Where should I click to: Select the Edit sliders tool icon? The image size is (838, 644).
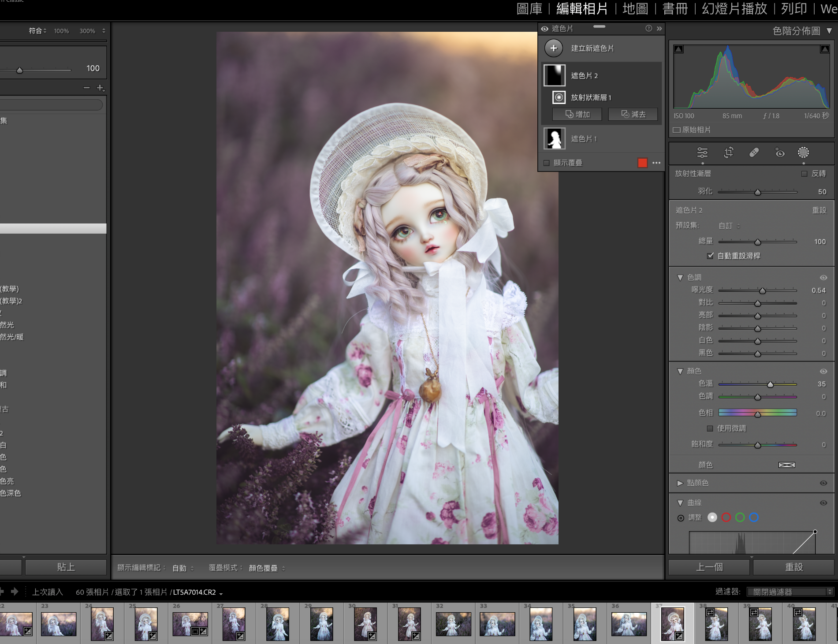702,153
